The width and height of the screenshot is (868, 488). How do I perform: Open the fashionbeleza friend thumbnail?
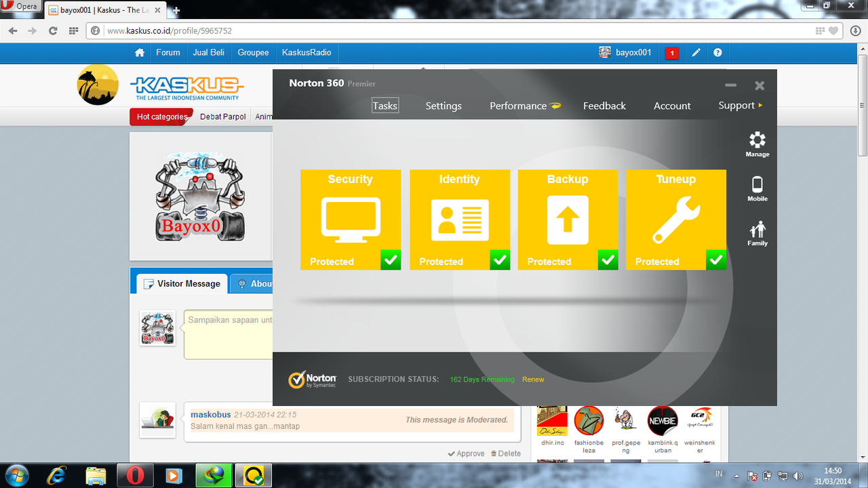coord(589,421)
